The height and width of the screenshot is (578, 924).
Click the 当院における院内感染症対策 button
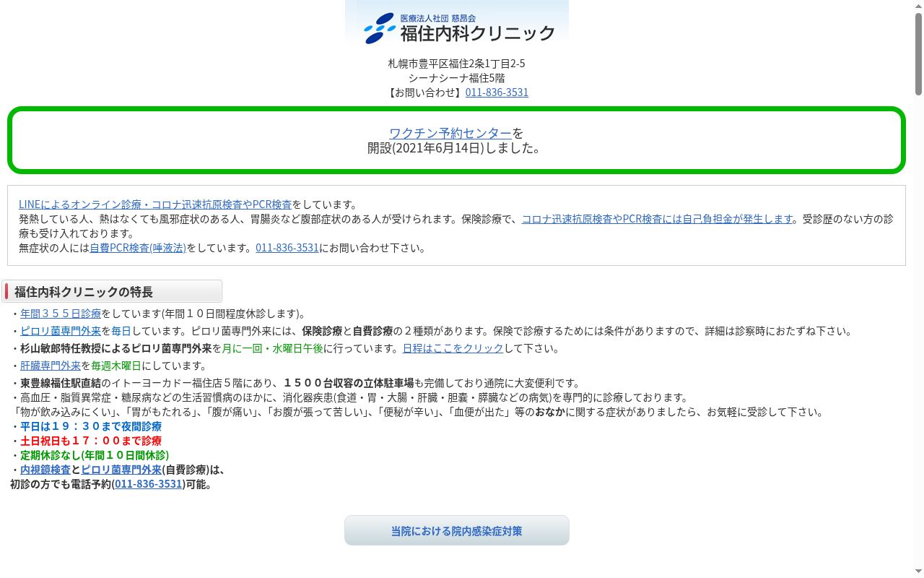tap(457, 530)
